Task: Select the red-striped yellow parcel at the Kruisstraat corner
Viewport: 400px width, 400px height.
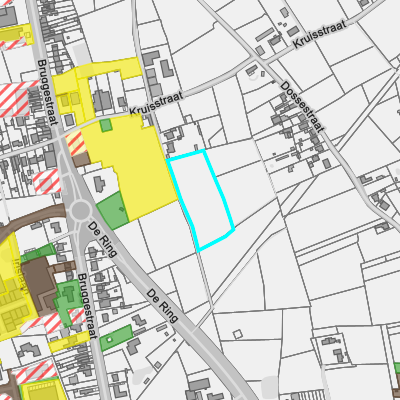Action: 76,143
